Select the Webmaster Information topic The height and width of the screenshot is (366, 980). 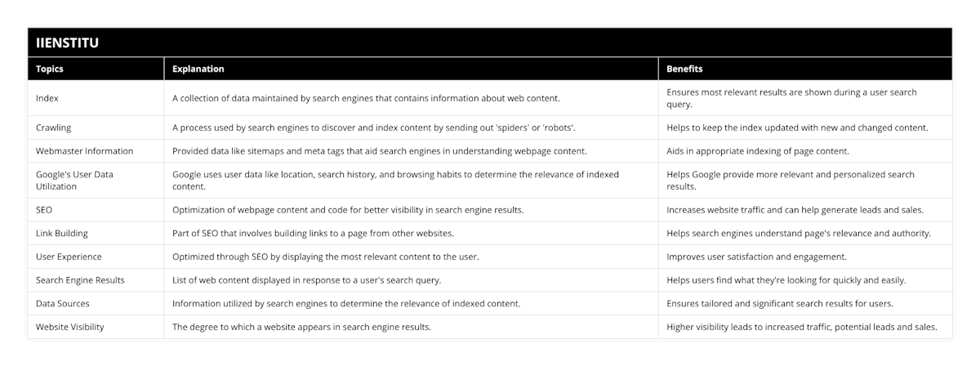[x=84, y=151]
